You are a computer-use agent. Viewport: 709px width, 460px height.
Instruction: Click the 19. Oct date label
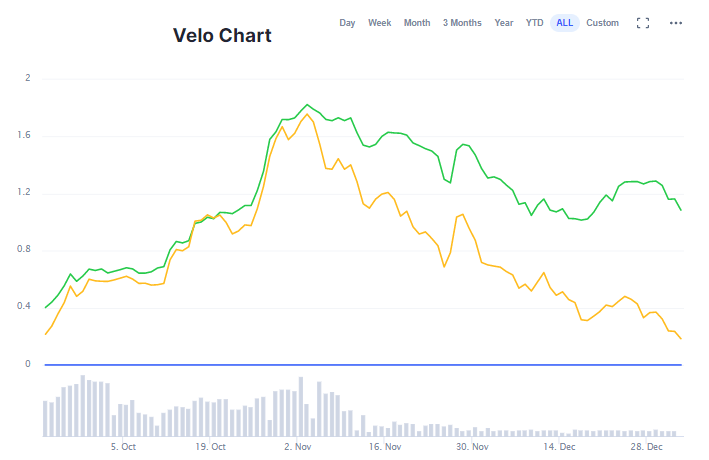210,447
